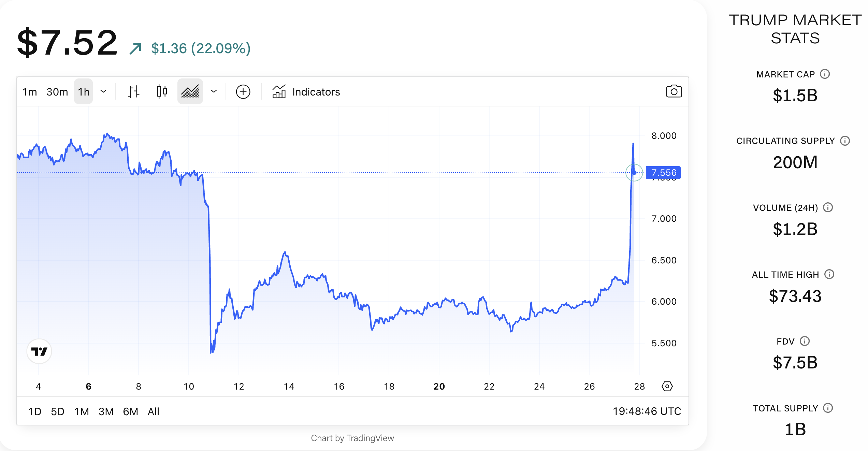Viewport: 868px width, 451px height.
Task: Click the FDV info icon
Action: click(x=805, y=341)
